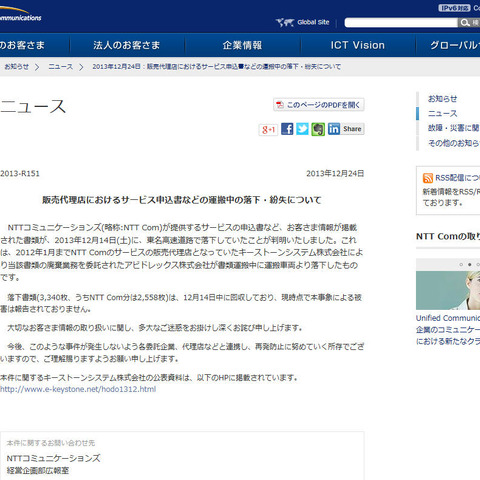The width and height of the screenshot is (480, 480).
Task: Click the date 2013年12月24日 on the article
Action: (x=335, y=173)
